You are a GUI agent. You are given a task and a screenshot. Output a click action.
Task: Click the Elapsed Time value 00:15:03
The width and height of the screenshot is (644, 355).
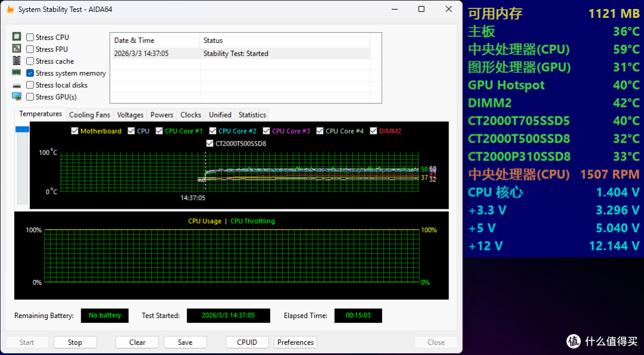[358, 316]
